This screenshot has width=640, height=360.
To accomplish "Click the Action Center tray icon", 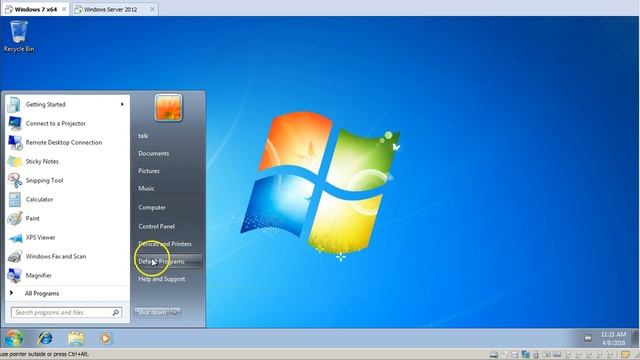I will (x=588, y=338).
